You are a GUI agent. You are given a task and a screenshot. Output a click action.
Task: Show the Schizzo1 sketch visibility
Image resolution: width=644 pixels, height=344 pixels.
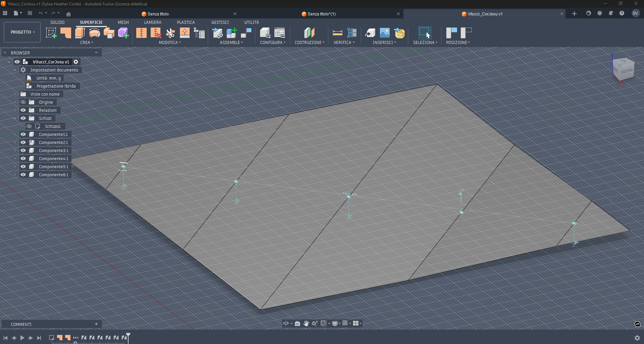[x=29, y=126]
